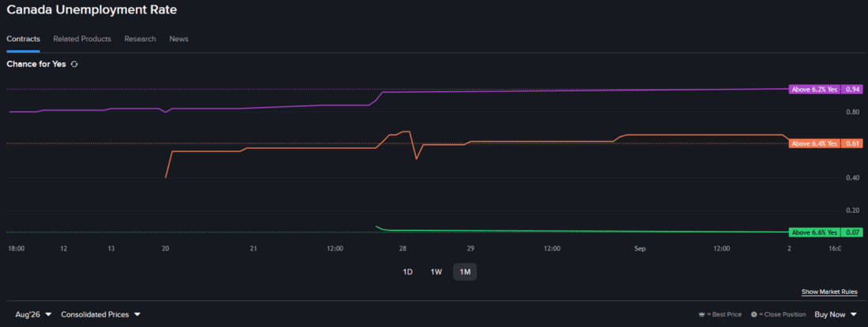The image size is (868, 327).
Task: Open the Buy Now dropdown
Action: pyautogui.click(x=836, y=314)
